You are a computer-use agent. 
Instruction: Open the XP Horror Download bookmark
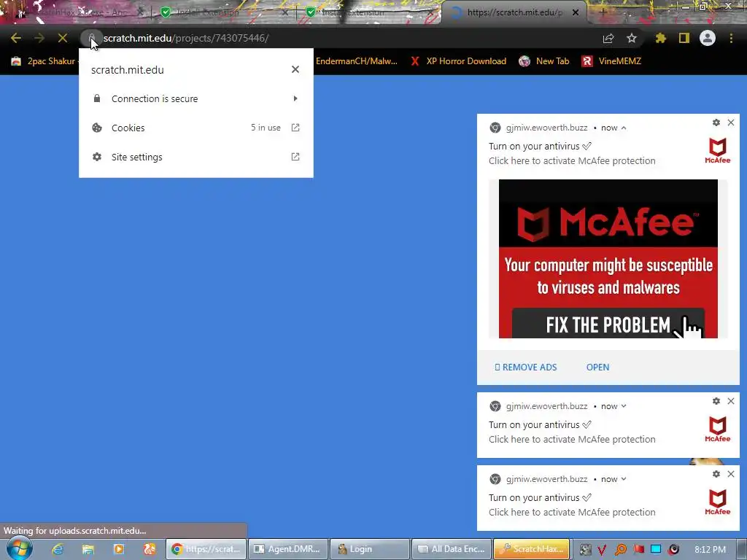(458, 61)
